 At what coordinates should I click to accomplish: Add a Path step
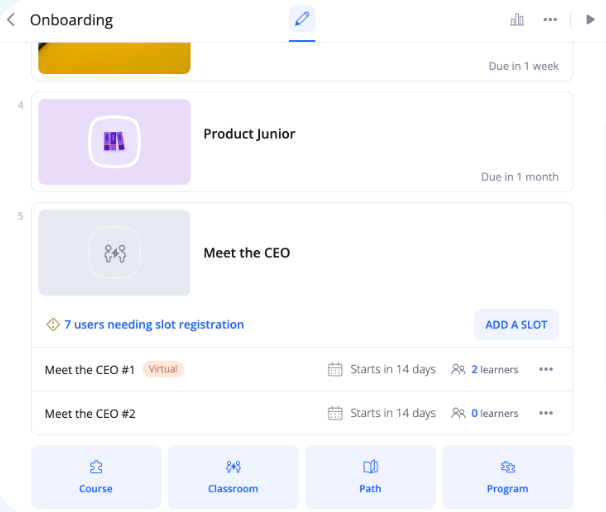[x=370, y=476]
